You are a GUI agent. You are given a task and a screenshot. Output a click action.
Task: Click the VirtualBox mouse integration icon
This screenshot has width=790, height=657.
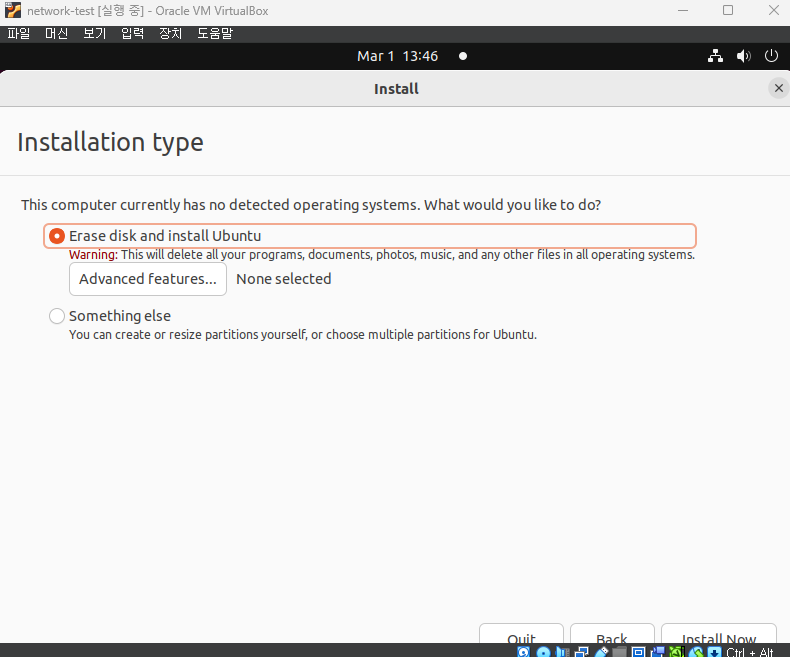pyautogui.click(x=696, y=652)
